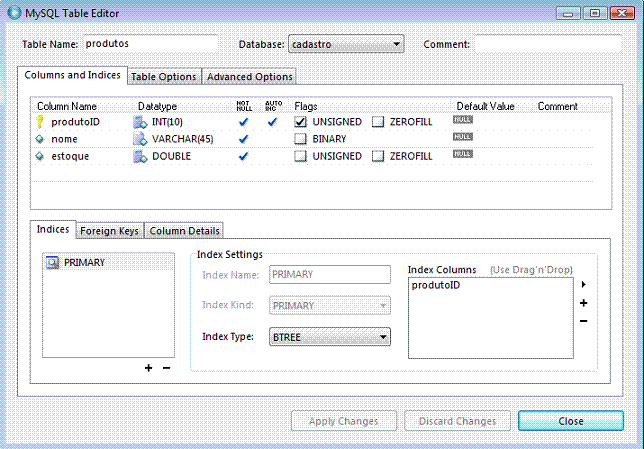Click the Index Name field

click(330, 274)
